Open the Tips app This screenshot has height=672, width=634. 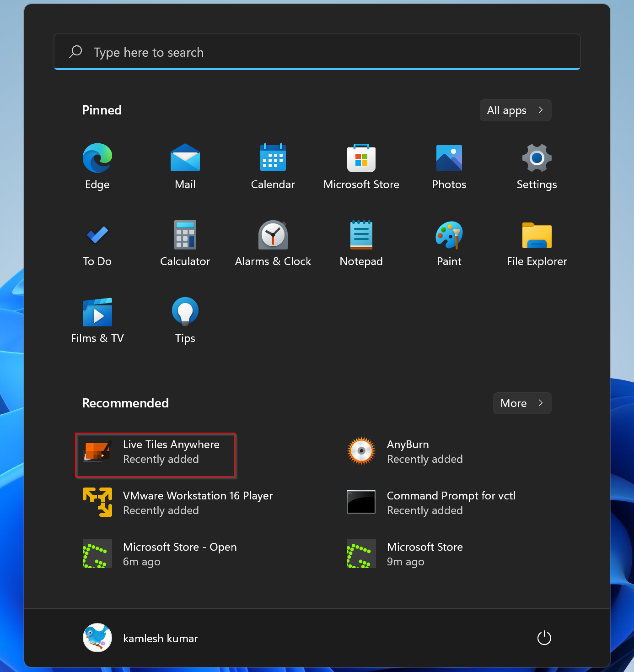pyautogui.click(x=185, y=320)
